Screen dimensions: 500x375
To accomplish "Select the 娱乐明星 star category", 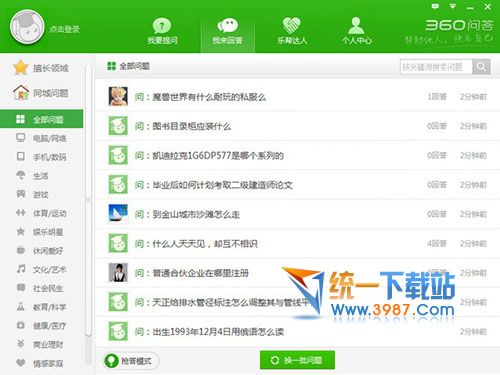I will point(41,232).
